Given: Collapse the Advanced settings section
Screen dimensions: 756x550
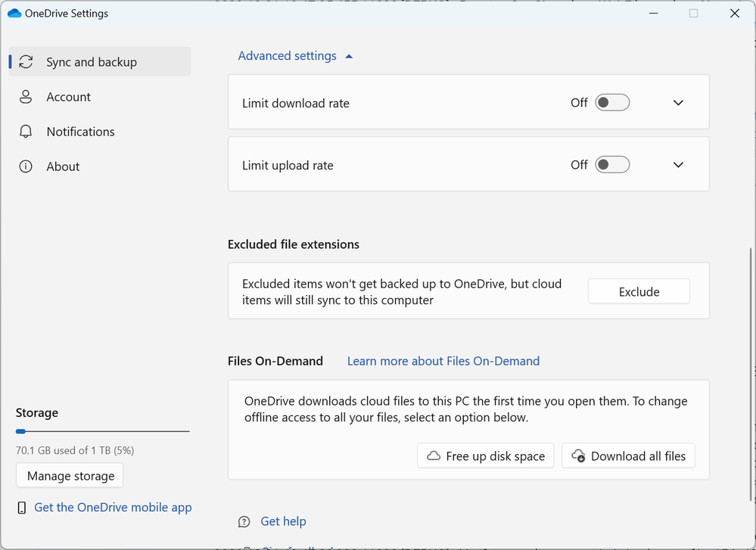Looking at the screenshot, I should [x=296, y=56].
